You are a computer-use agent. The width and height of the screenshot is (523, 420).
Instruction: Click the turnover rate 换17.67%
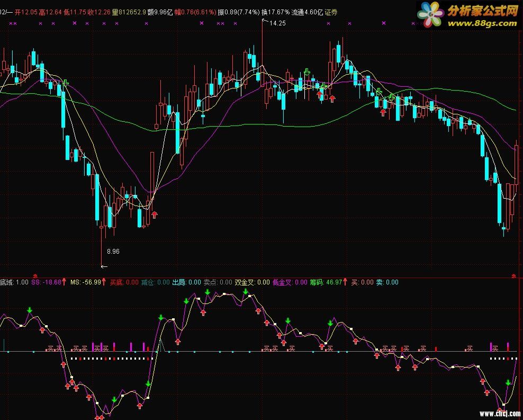pyautogui.click(x=275, y=13)
